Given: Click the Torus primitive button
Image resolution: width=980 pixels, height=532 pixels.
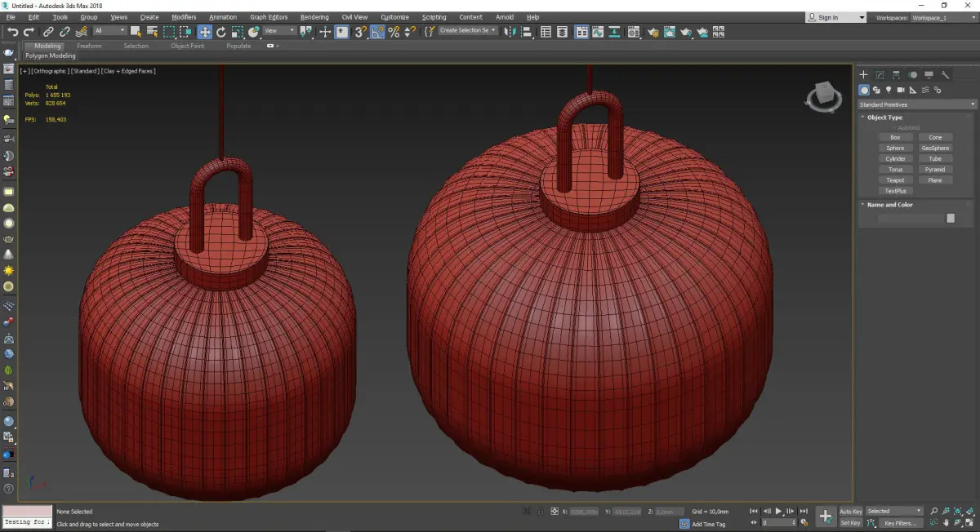Looking at the screenshot, I should [x=895, y=170].
